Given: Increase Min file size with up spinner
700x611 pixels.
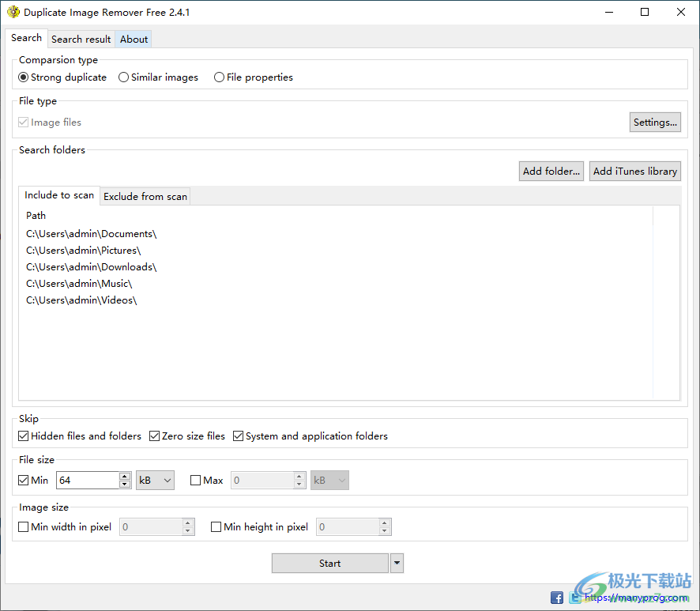Looking at the screenshot, I should [125, 476].
